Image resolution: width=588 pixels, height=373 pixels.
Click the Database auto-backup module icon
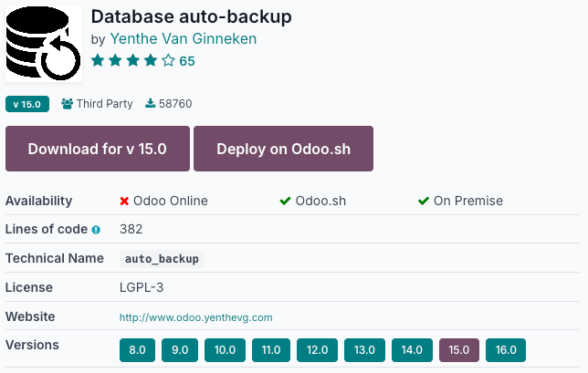pyautogui.click(x=44, y=44)
